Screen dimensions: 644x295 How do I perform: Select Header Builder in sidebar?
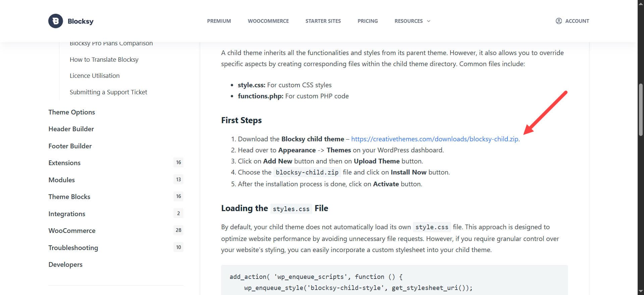tap(71, 129)
